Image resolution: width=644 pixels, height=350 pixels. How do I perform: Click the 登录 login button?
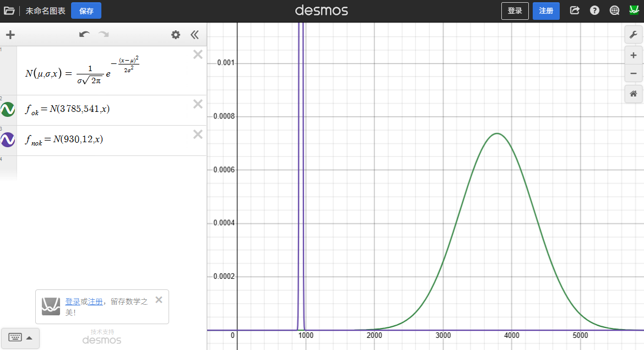point(515,10)
